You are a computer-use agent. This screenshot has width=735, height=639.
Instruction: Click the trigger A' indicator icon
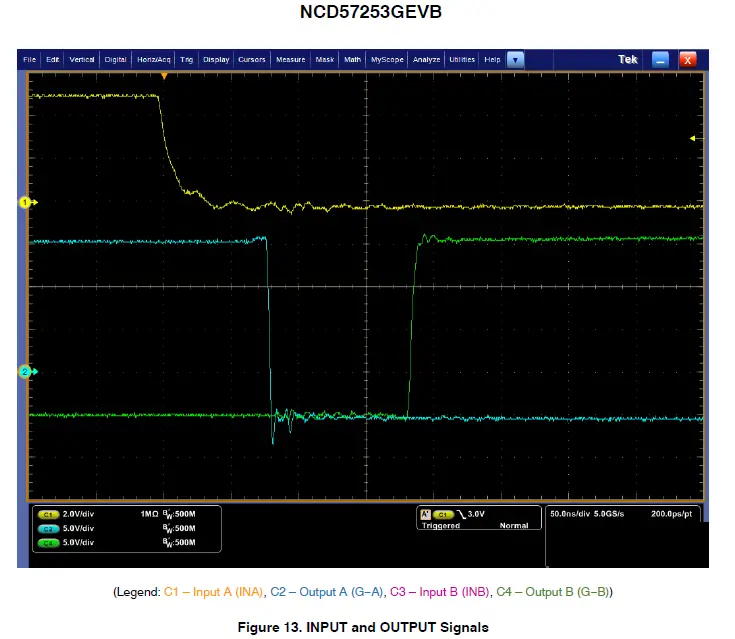(x=425, y=514)
